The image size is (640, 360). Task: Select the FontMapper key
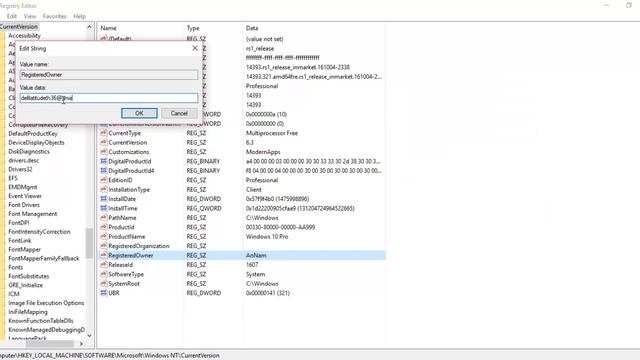tap(24, 249)
